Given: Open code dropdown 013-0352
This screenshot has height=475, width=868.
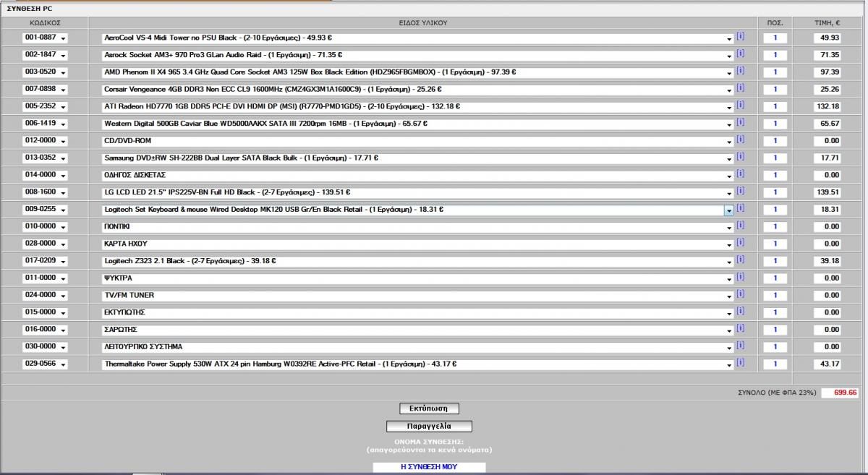Looking at the screenshot, I should click(45, 158).
